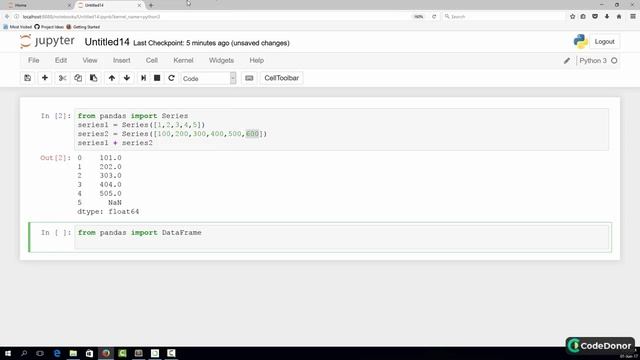Open the Cell menu
The image size is (640, 360).
coord(151,60)
